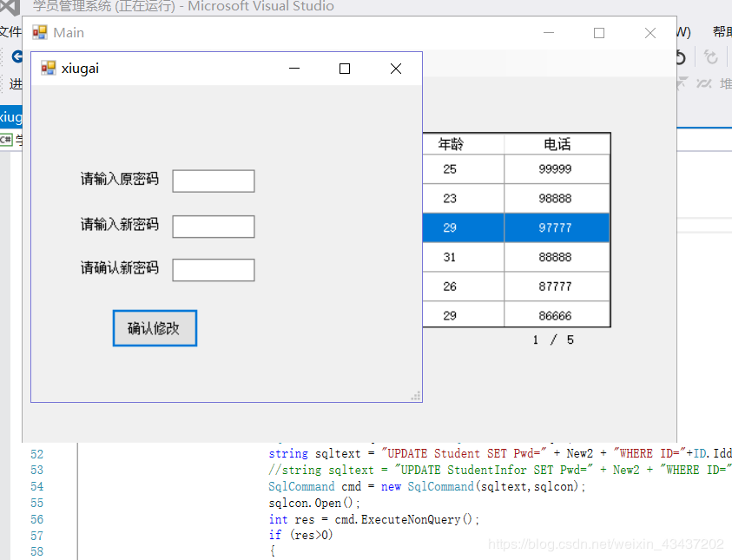Select the cell with phone 98888

(x=557, y=198)
